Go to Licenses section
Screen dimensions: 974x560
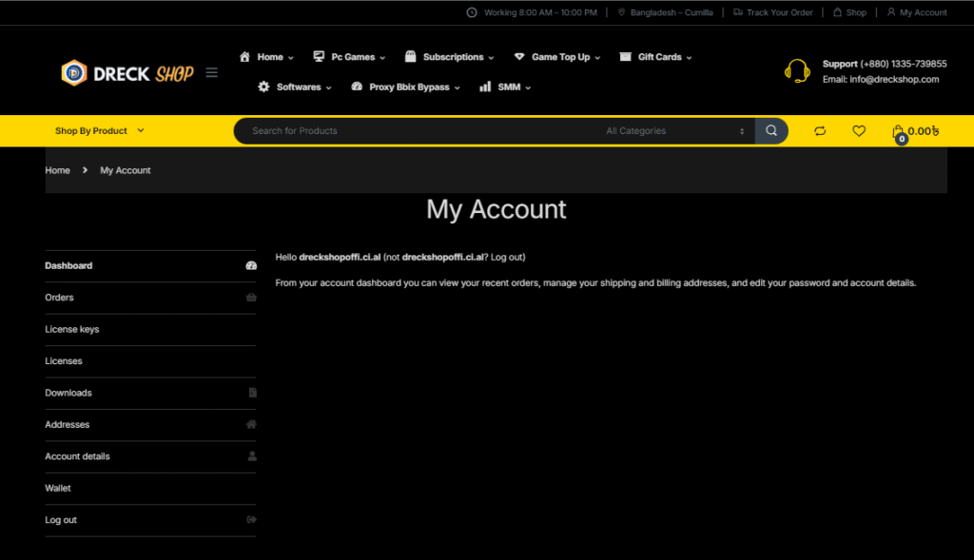tap(150, 361)
